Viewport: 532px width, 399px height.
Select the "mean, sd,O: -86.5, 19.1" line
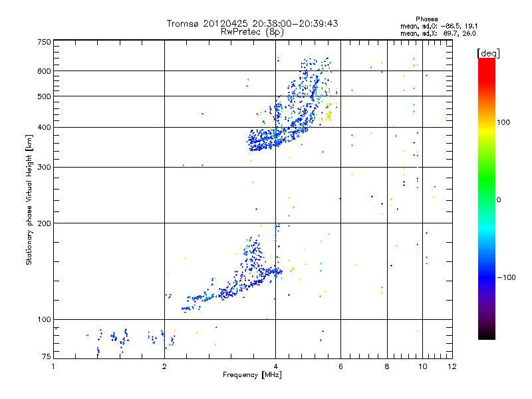[x=439, y=26]
